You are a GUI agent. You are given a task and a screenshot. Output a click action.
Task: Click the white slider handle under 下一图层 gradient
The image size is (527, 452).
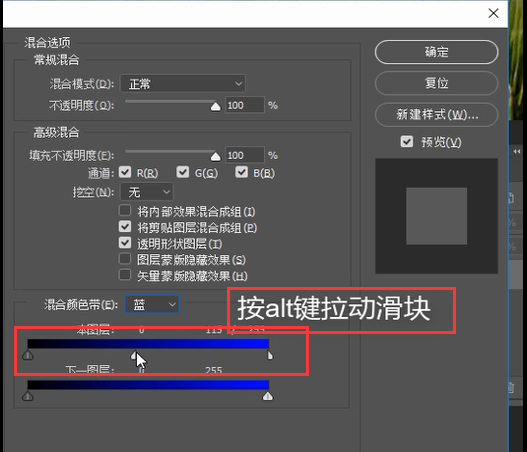coord(268,397)
